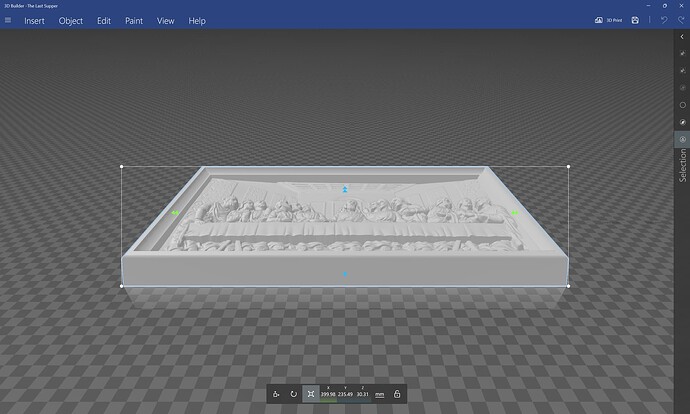Edit the Z dimension value 30.31
Image resolution: width=690 pixels, height=414 pixels.
coord(363,394)
